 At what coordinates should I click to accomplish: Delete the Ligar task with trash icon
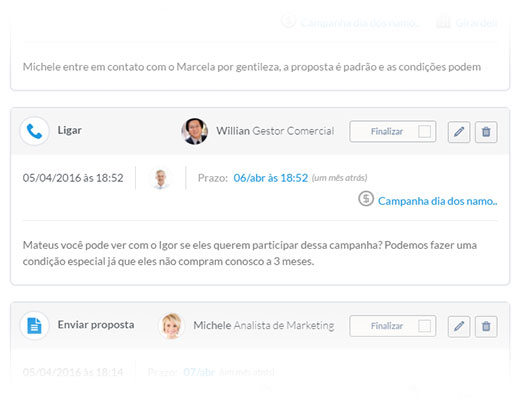coord(486,132)
